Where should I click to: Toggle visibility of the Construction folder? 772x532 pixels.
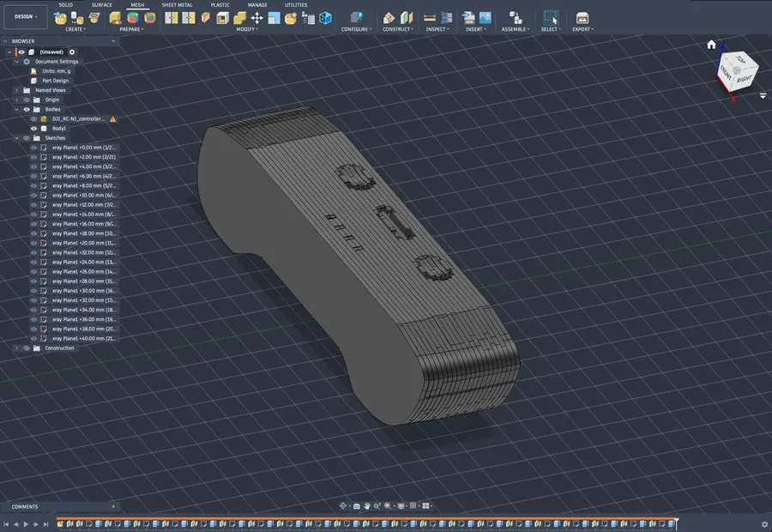pos(27,348)
